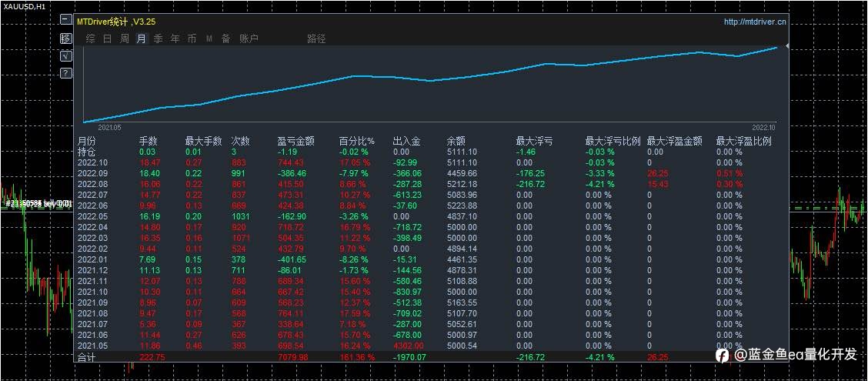The width and height of the screenshot is (868, 381).
Task: Click the 手数 column header
Action: (149, 141)
